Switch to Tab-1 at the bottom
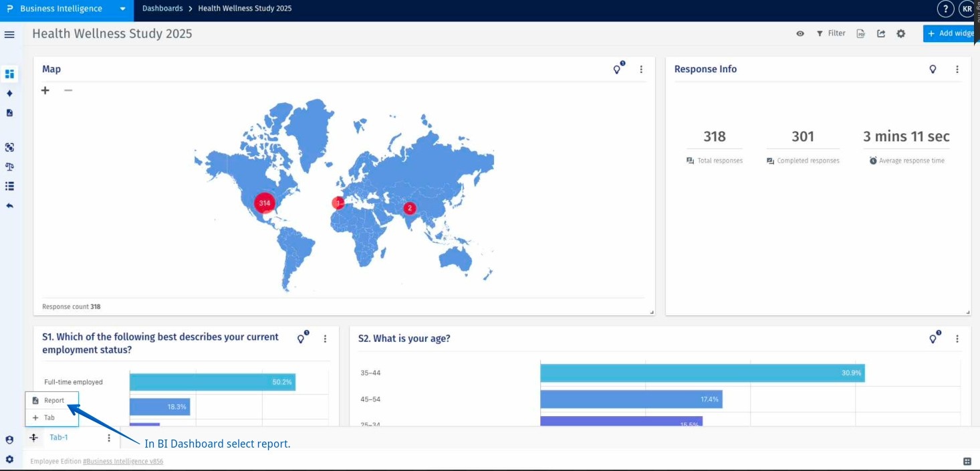980x471 pixels. click(x=59, y=437)
